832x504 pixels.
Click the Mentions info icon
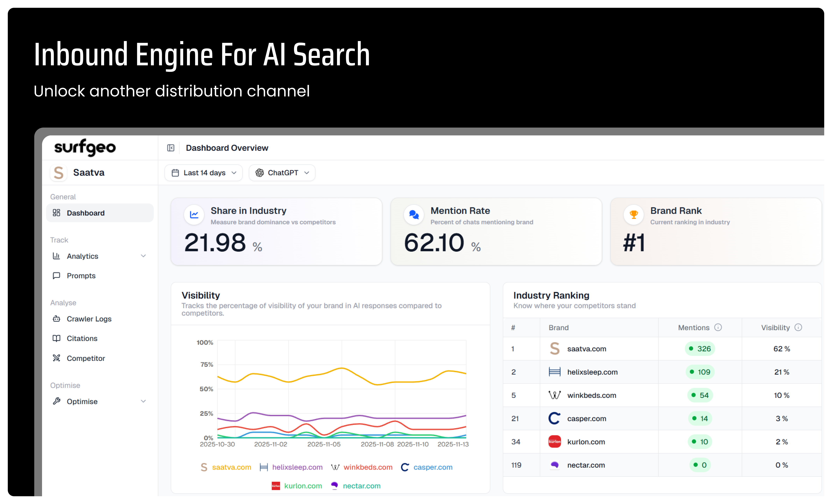point(718,327)
